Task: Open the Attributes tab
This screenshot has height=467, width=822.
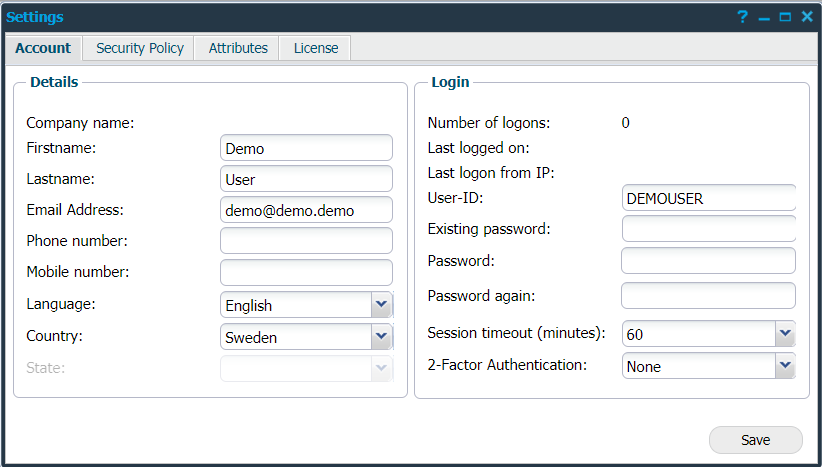Action: point(238,48)
